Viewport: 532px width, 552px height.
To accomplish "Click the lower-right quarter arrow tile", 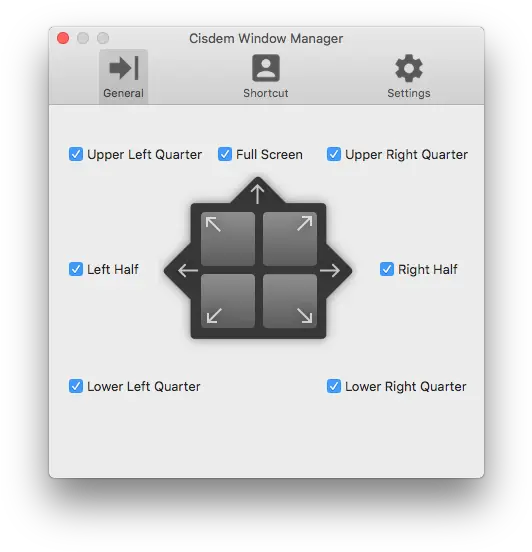I will 290,301.
